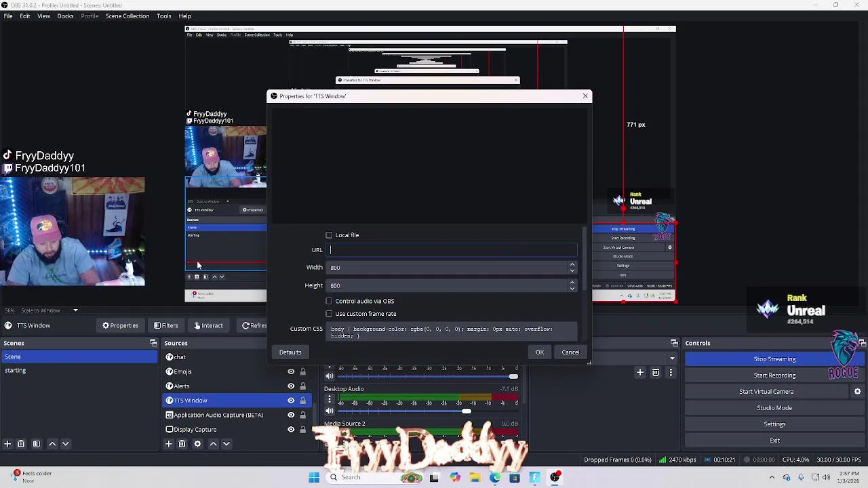The height and width of the screenshot is (488, 868).
Task: Decrease Height value with down arrow
Action: point(572,289)
